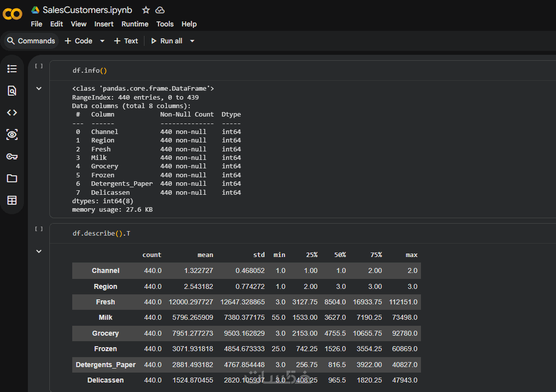Collapse the df.describe() output table
Viewport: 556px width, 392px height.
pos(39,252)
